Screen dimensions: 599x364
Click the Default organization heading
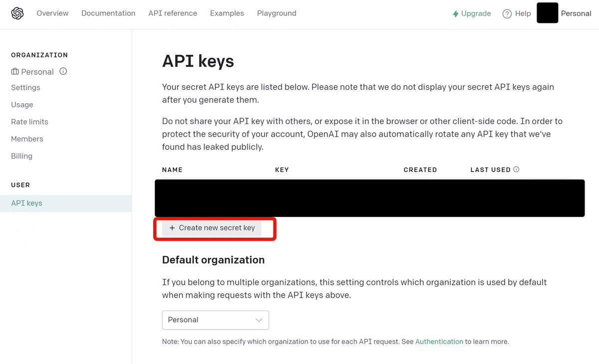pos(214,260)
